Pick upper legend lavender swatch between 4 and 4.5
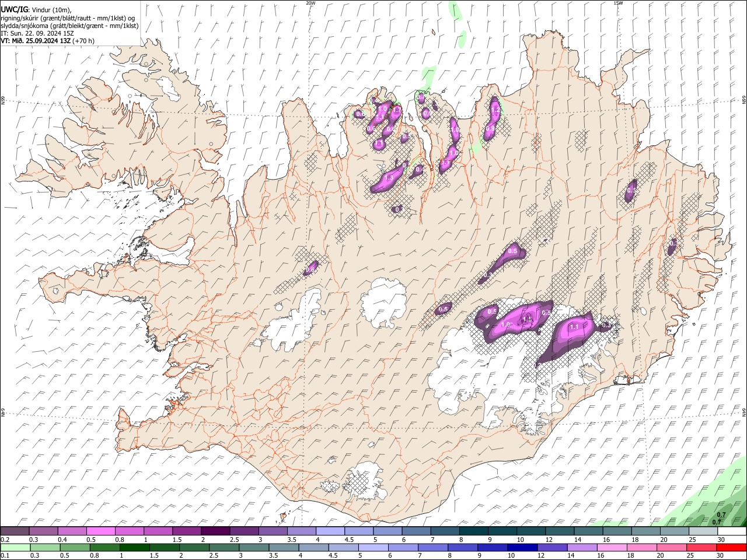The height and width of the screenshot is (560, 747). click(330, 531)
